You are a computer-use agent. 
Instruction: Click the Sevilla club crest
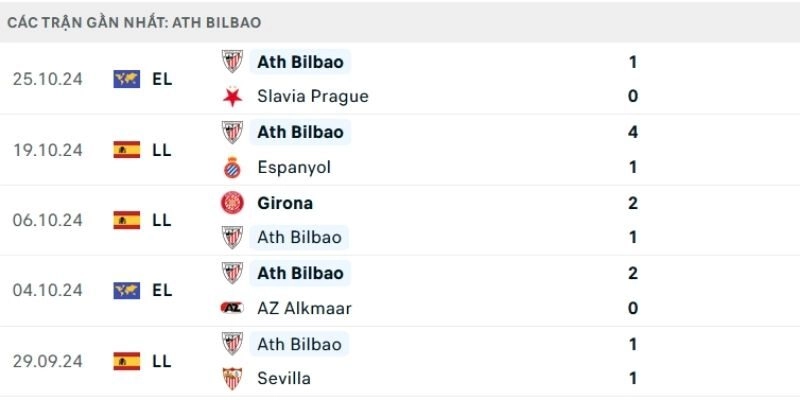pos(232,378)
